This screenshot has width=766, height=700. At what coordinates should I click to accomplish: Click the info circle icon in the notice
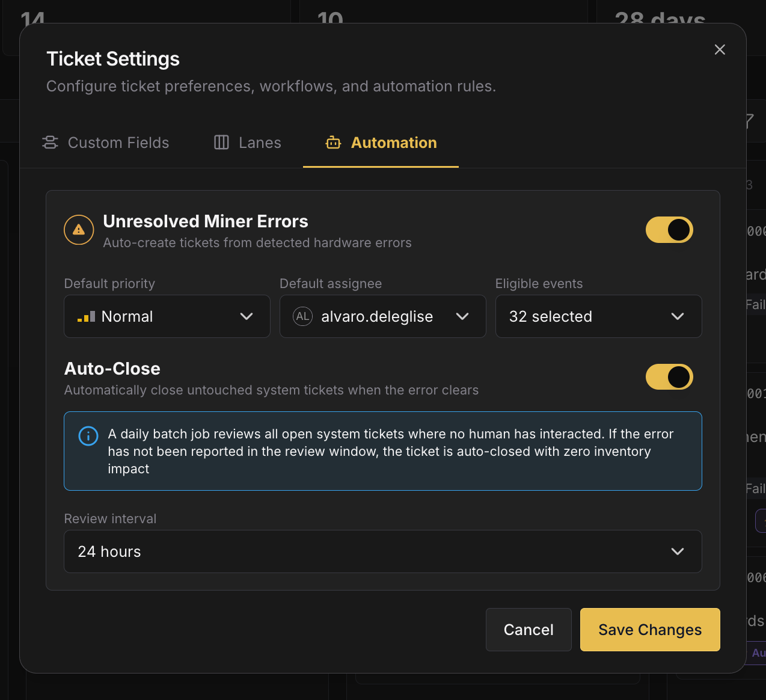[x=88, y=436]
